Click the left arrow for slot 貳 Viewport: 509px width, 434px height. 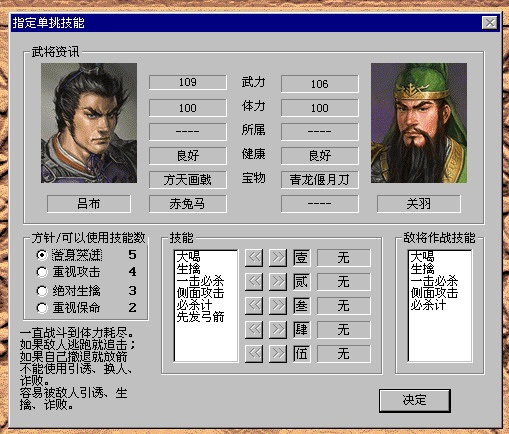[x=254, y=282]
